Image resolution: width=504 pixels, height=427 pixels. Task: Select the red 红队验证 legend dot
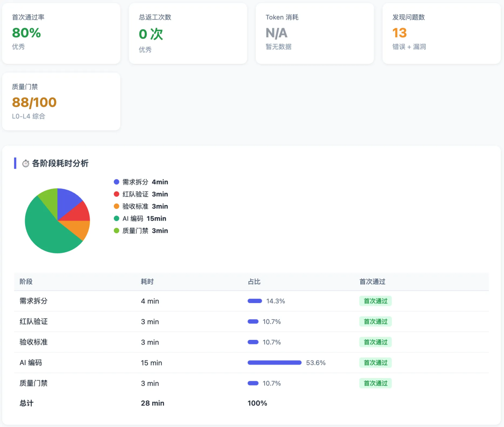(x=116, y=194)
